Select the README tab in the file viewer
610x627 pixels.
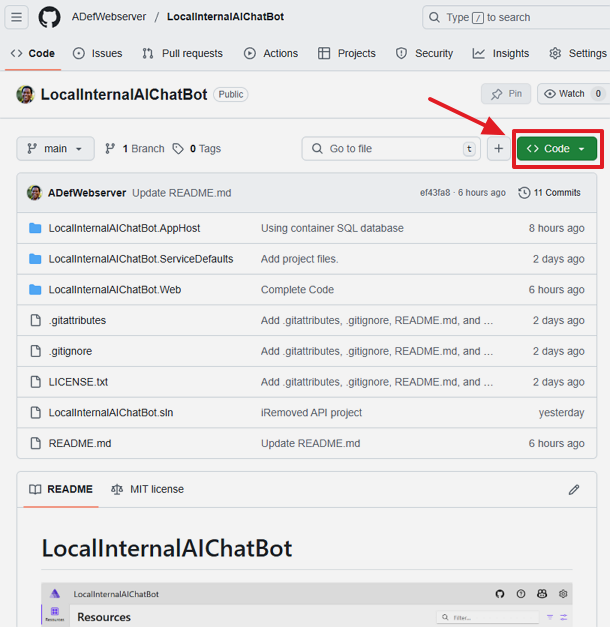click(61, 489)
